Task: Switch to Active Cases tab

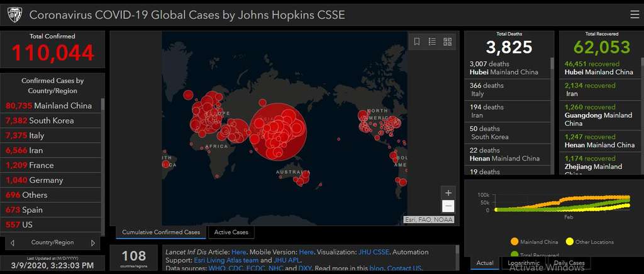Action: click(x=231, y=232)
